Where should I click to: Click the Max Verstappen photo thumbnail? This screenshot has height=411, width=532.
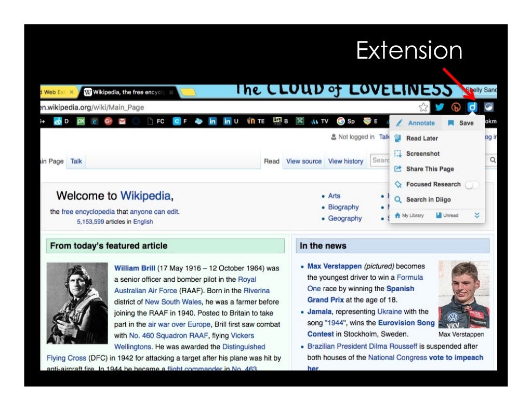[x=464, y=294]
